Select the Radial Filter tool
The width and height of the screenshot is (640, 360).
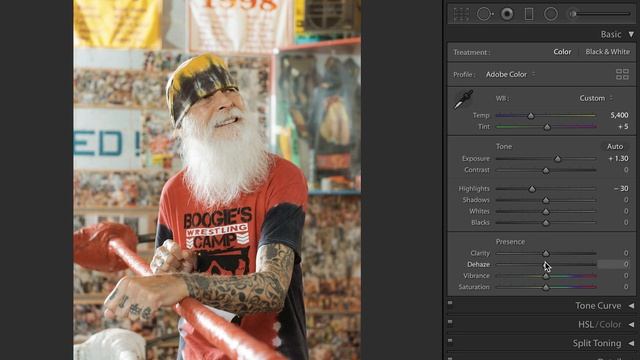tap(551, 14)
